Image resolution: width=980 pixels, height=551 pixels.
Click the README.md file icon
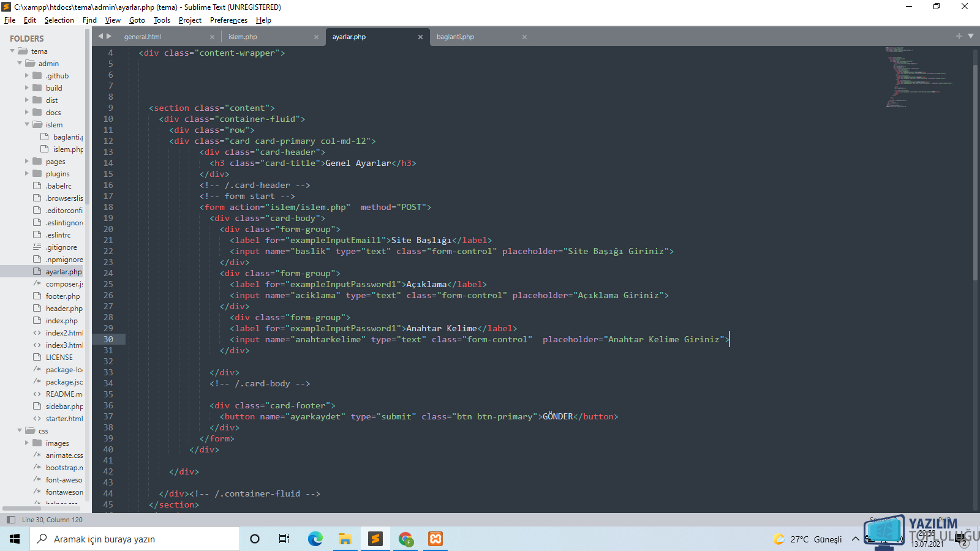click(x=37, y=394)
